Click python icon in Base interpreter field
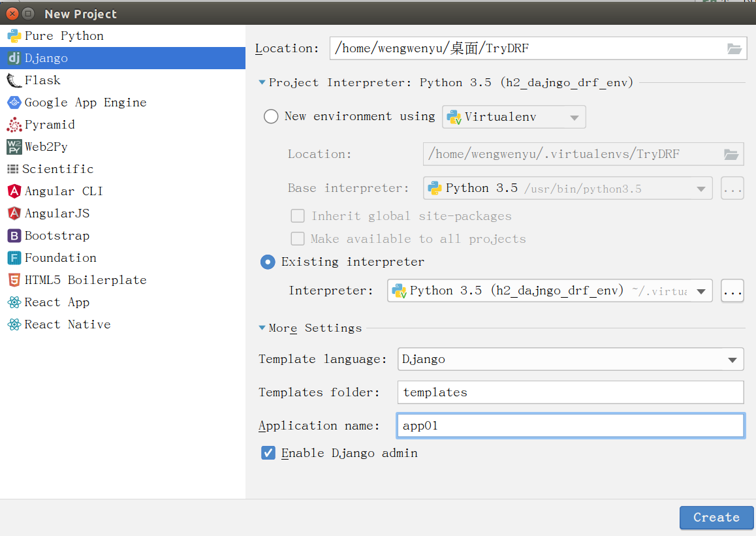756x536 pixels. coord(434,188)
